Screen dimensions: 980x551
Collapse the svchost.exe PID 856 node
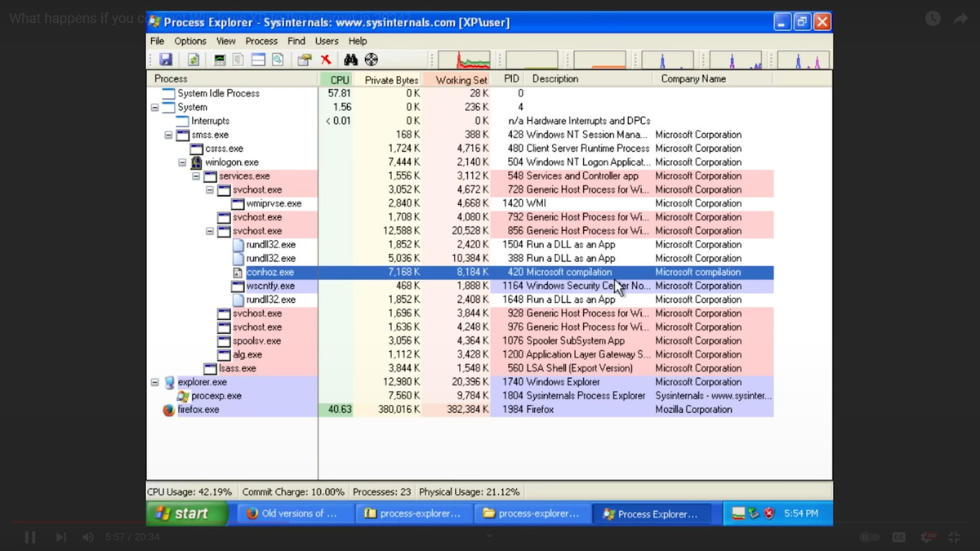point(210,231)
